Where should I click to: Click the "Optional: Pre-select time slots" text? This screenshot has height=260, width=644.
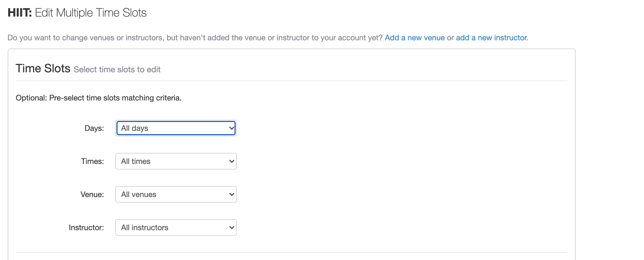coord(99,98)
